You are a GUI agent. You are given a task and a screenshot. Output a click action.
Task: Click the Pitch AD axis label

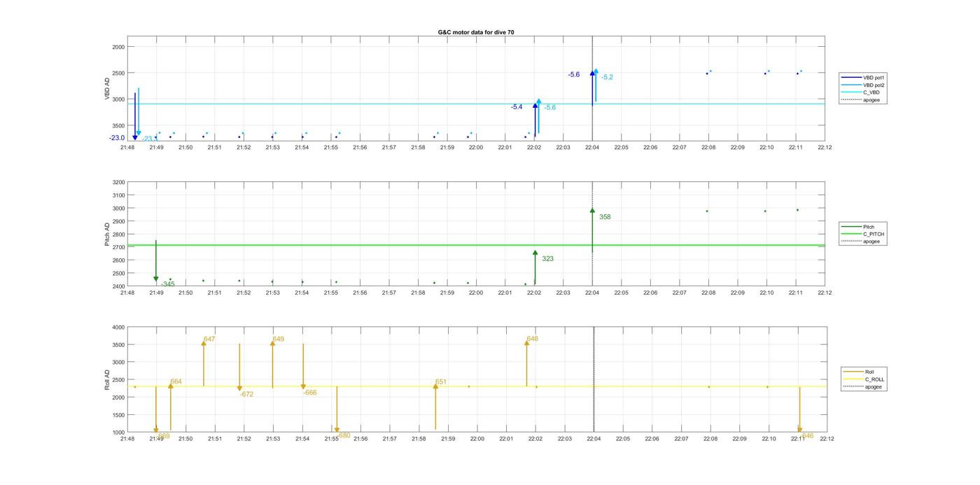tap(108, 234)
